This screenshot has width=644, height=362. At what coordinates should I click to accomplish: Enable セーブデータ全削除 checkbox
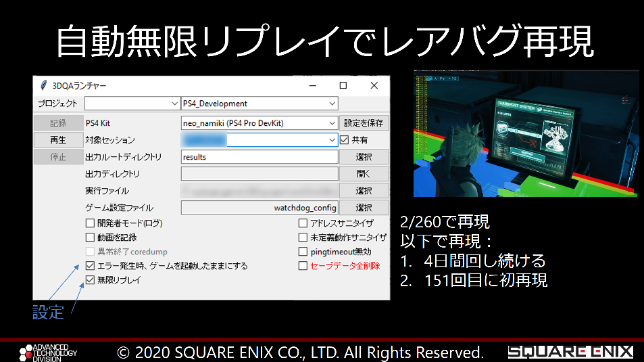tap(303, 266)
